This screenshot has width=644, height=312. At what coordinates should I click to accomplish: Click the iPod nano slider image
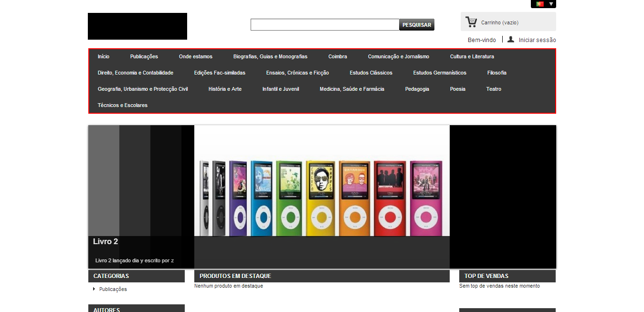coord(322,197)
